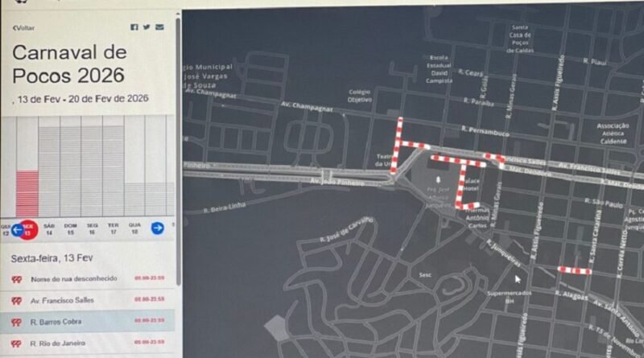Click the Carnaval de Pocos 2026 title

tap(69, 64)
